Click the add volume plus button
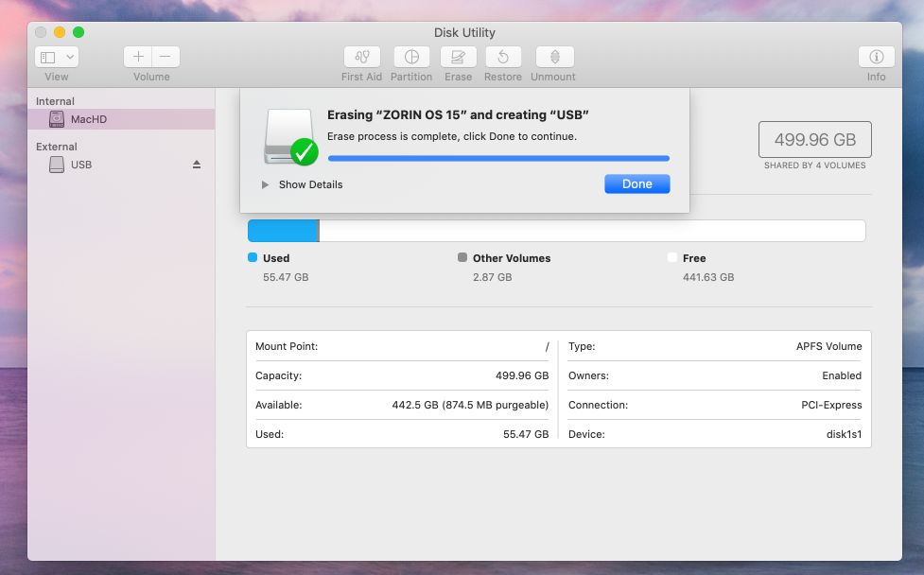This screenshot has width=924, height=575. pyautogui.click(x=138, y=57)
